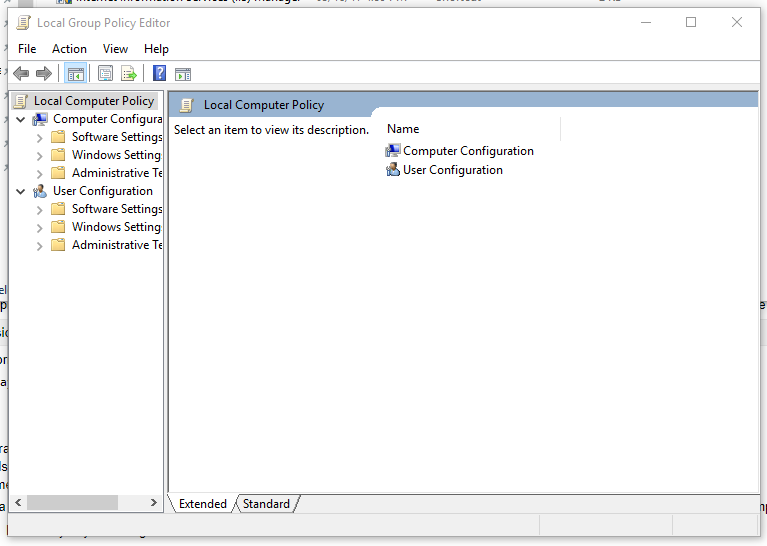This screenshot has width=767, height=546.
Task: Select Computer Configuration in the right pane list
Action: point(468,151)
